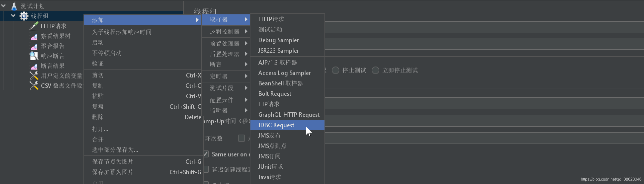Choose JUnit请求 menu item
This screenshot has width=644, height=184.
pos(287,167)
